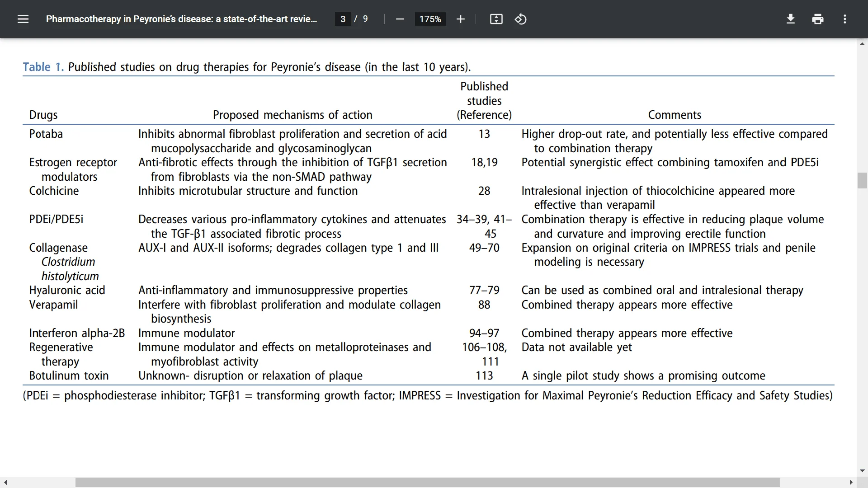Edit the current page number field

point(343,19)
